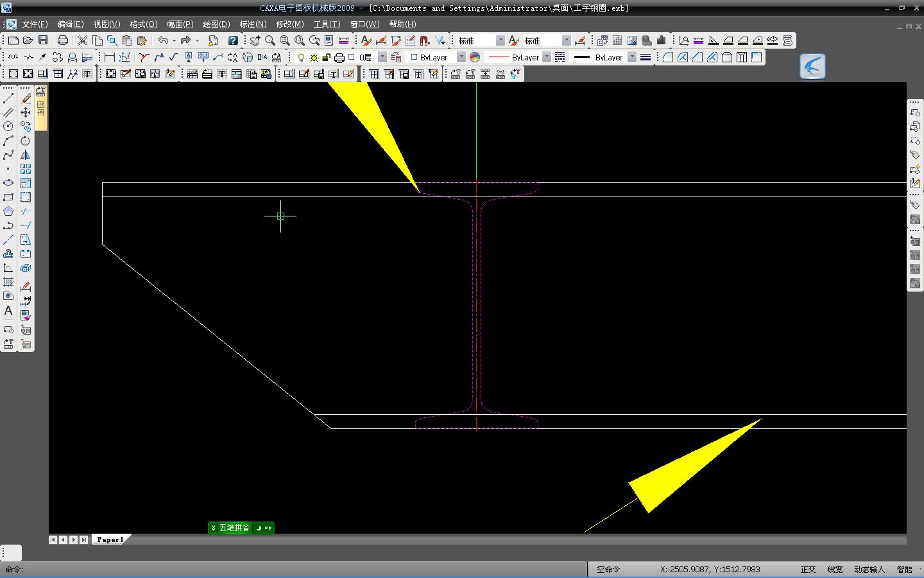
Task: Select the Rectangle drawing tool
Action: point(8,197)
